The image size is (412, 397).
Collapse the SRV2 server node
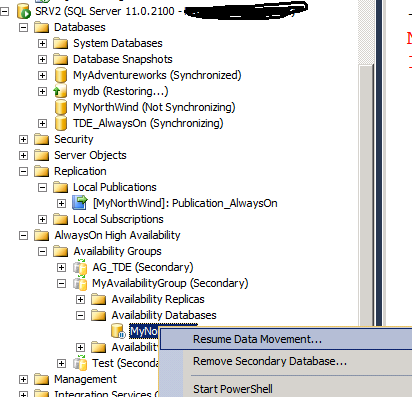[4, 12]
